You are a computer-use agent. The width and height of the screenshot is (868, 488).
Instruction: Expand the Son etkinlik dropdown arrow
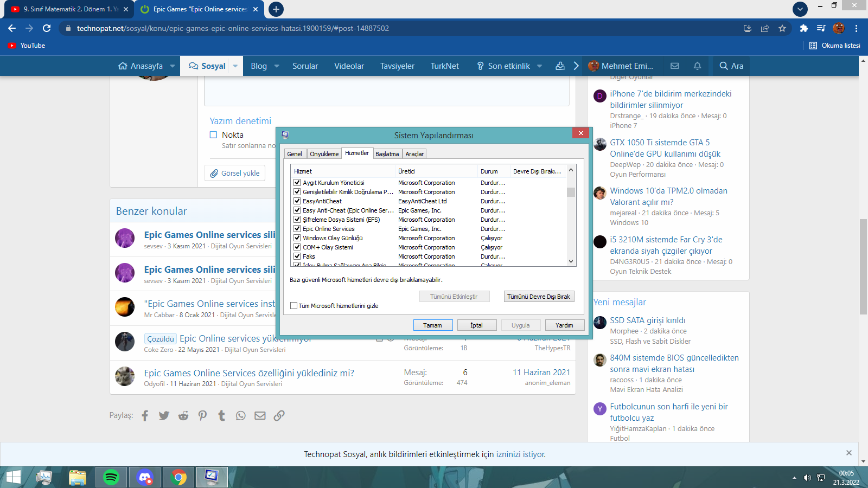[540, 66]
